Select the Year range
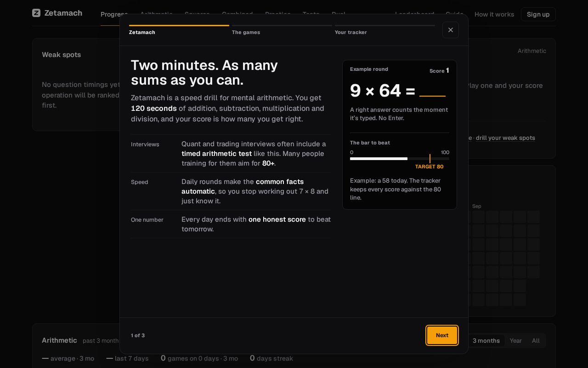This screenshot has height=368, width=588. pos(515,340)
